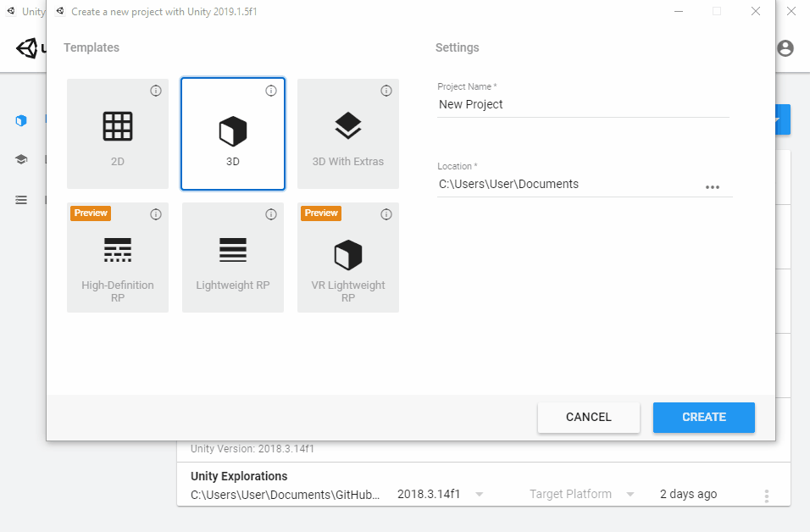Click the Preview badge on VR Lightweight RP
Screen dimensions: 810x532
click(x=321, y=213)
